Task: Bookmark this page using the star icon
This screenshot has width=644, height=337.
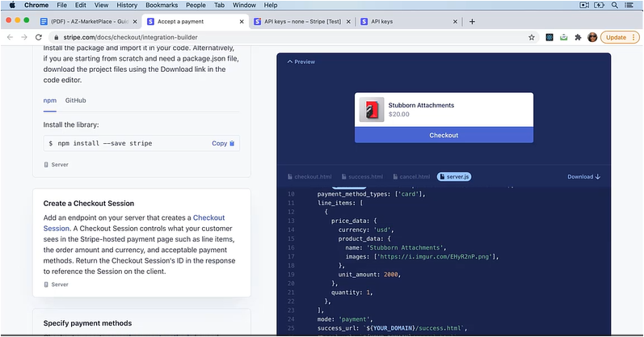Action: [x=532, y=37]
